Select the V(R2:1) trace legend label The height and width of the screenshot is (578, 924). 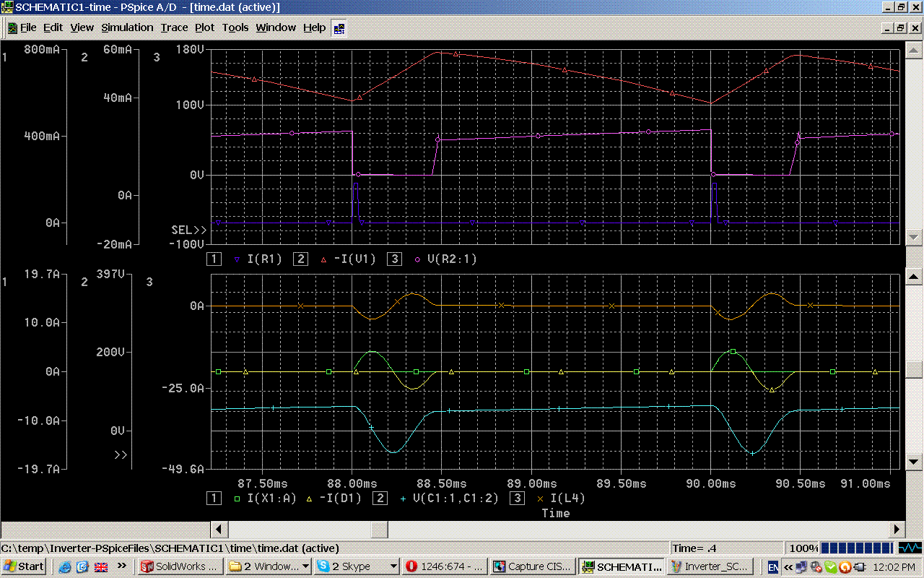pyautogui.click(x=452, y=259)
